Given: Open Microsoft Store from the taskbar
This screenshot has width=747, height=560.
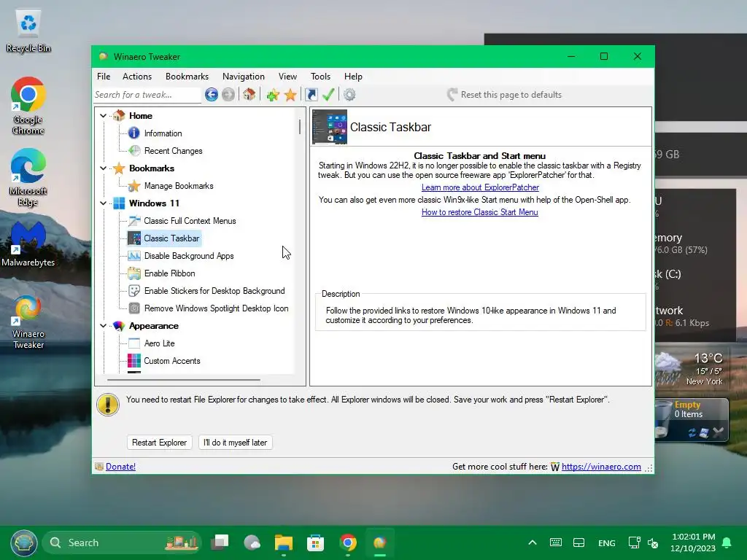Looking at the screenshot, I should (315, 542).
